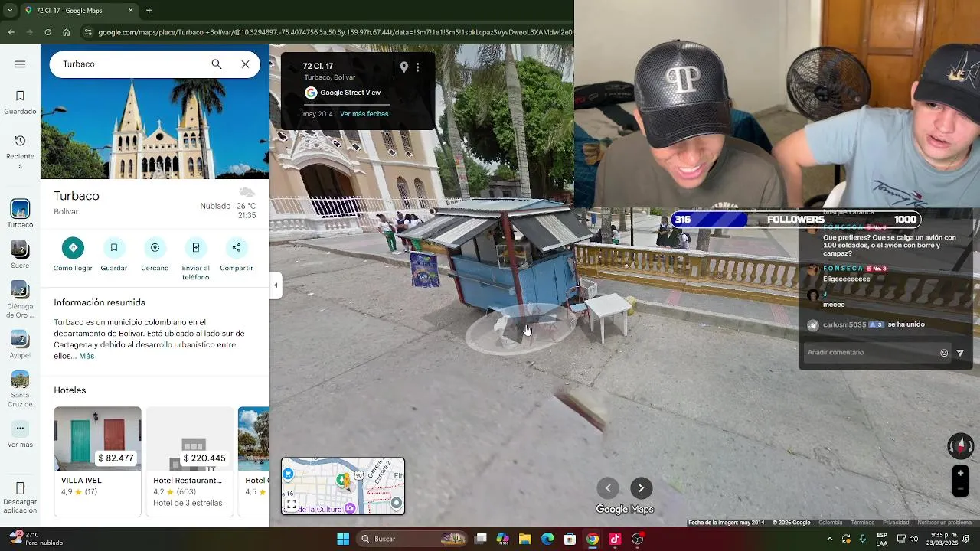Select the Turbaco recent place shortcut
The image size is (980, 551).
tap(20, 214)
